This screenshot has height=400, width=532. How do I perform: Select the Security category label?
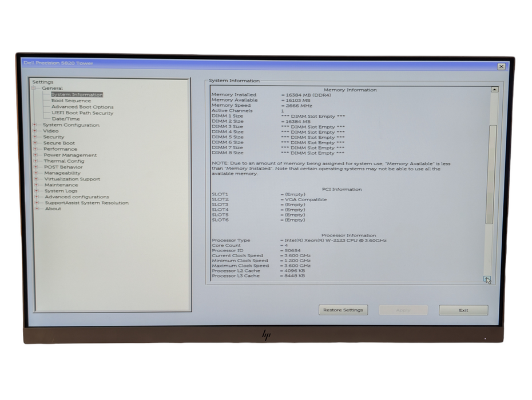[x=54, y=137]
